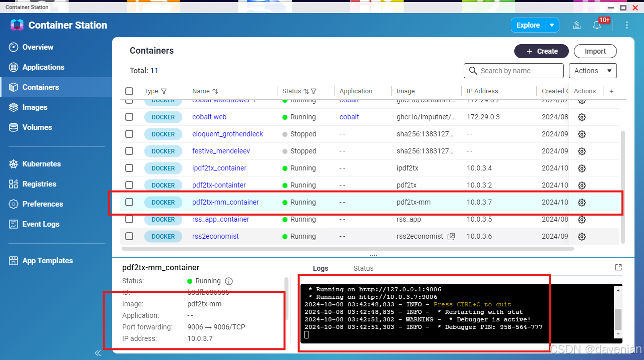
Task: Click the Import button
Action: coord(595,51)
